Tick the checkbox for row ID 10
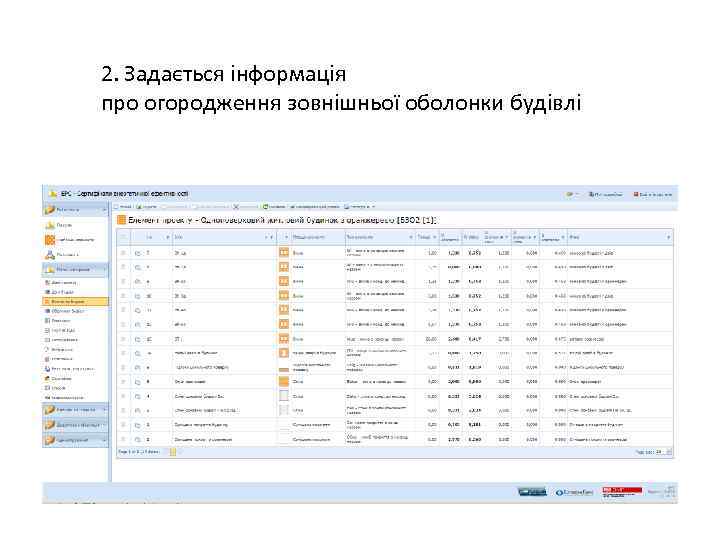 coord(123,296)
